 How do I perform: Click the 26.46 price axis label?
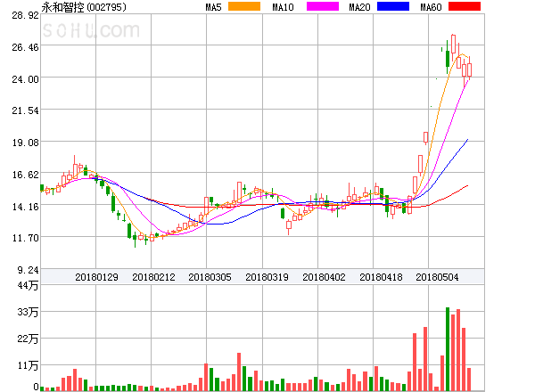(x=26, y=47)
